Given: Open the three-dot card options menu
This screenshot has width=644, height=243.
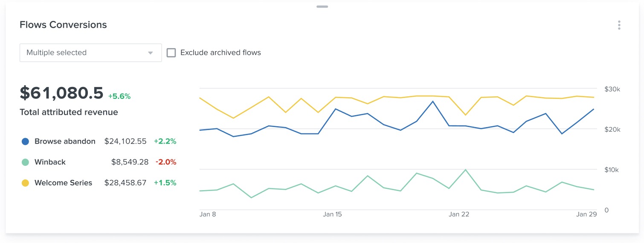Looking at the screenshot, I should (619, 25).
